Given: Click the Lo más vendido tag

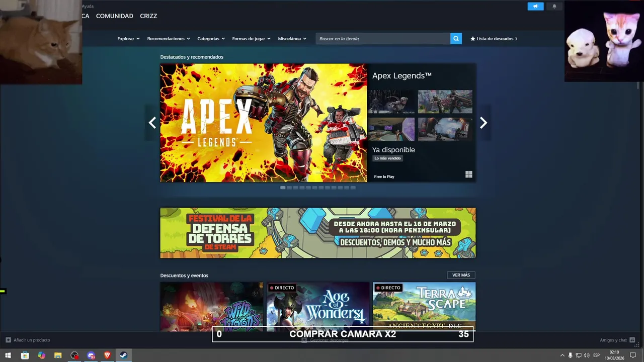Looking at the screenshot, I should pyautogui.click(x=387, y=158).
